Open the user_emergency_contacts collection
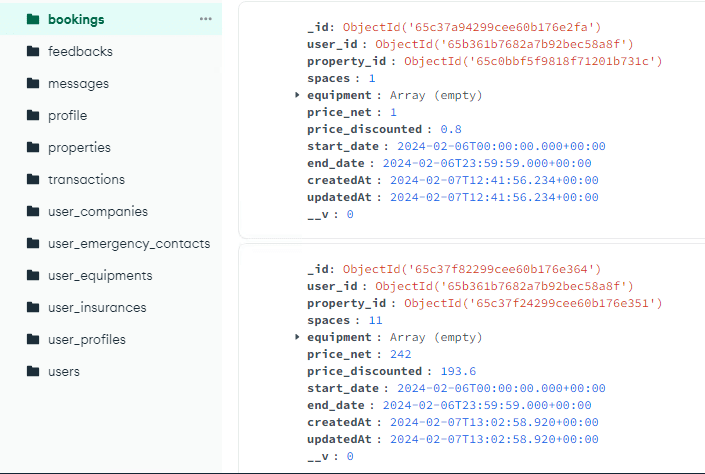The width and height of the screenshot is (705, 474). 129,243
